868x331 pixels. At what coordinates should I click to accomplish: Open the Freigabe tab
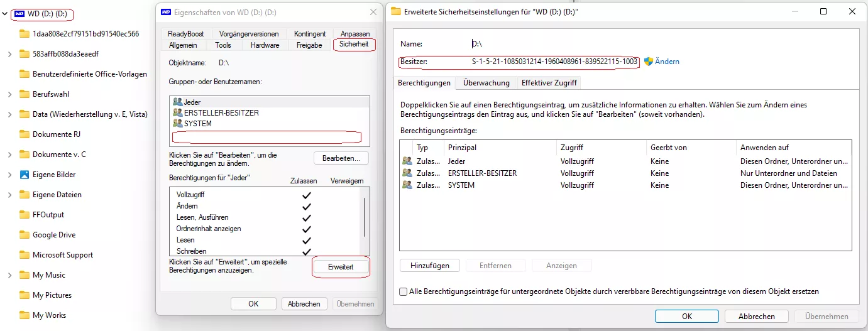point(309,45)
